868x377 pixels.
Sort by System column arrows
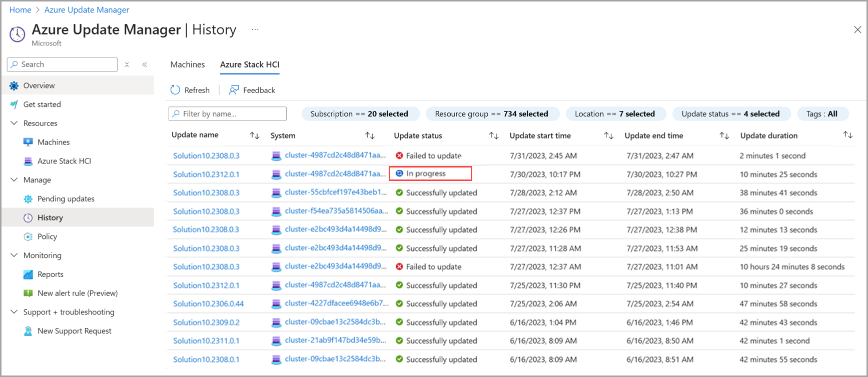pyautogui.click(x=370, y=135)
